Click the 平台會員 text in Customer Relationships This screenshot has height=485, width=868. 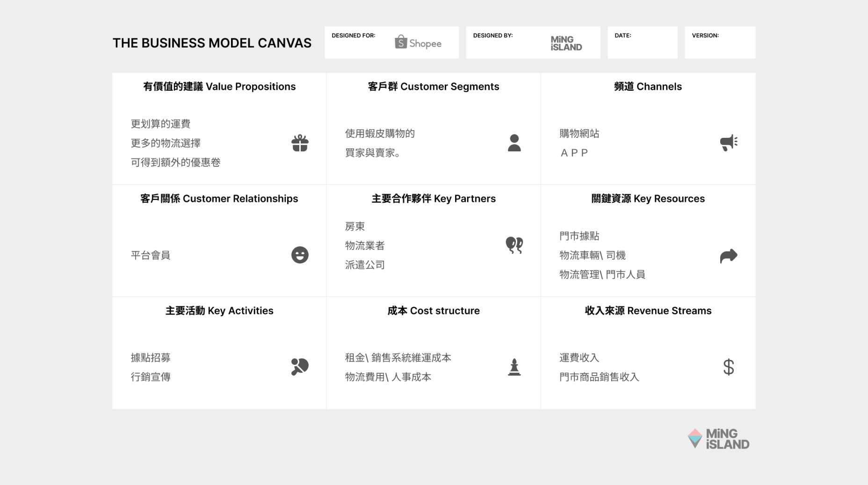pos(151,255)
